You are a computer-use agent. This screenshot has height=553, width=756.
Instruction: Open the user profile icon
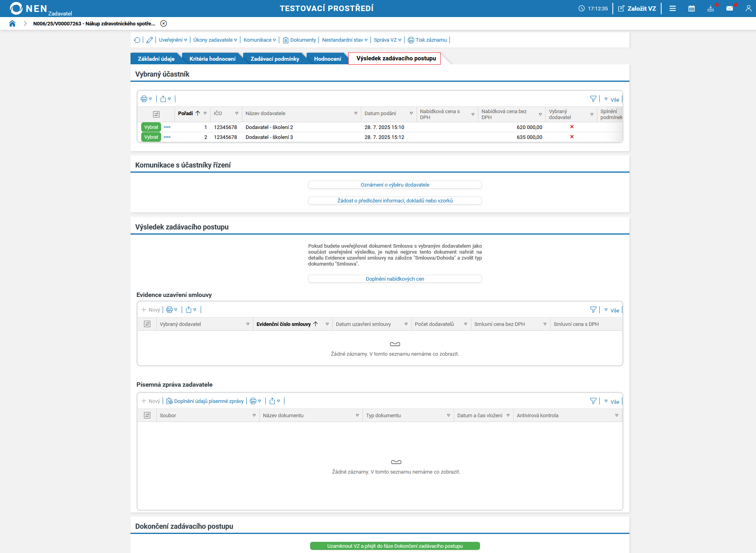748,8
